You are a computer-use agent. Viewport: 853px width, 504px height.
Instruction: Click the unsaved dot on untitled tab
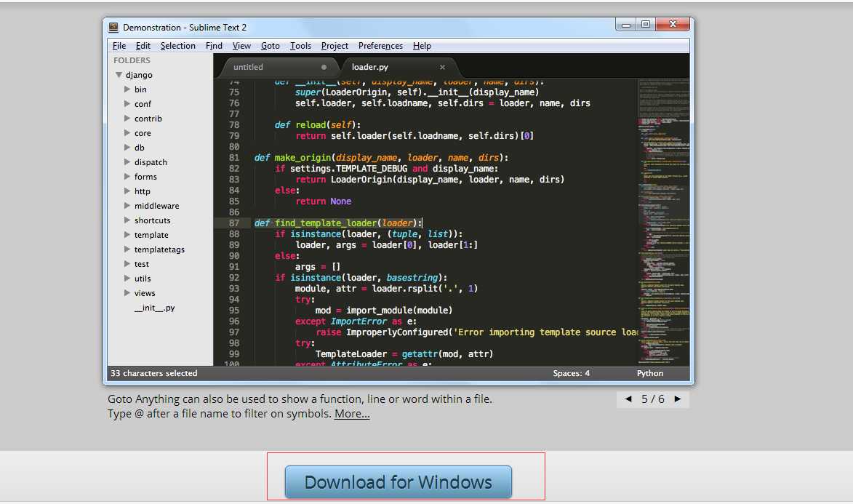[x=324, y=67]
